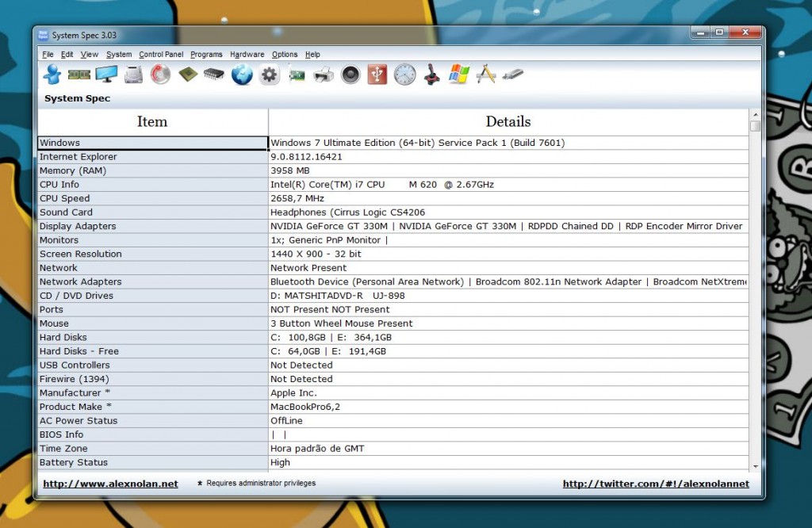Open the View menu
Screen dimensions: 812x528
click(x=89, y=55)
